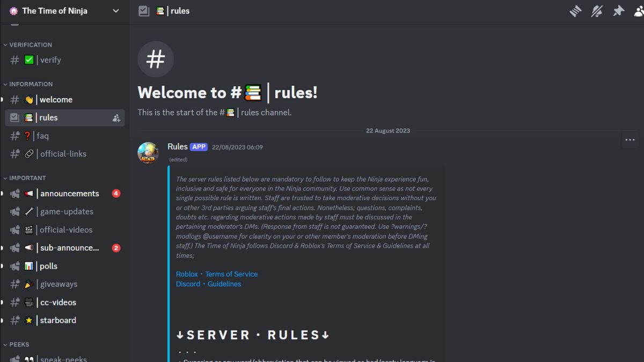Open the Threads panel icon
This screenshot has height=362, width=644.
(575, 11)
